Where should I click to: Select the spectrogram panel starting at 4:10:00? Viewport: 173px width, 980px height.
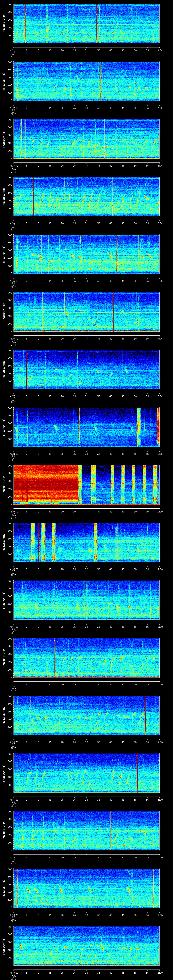tap(87, 543)
